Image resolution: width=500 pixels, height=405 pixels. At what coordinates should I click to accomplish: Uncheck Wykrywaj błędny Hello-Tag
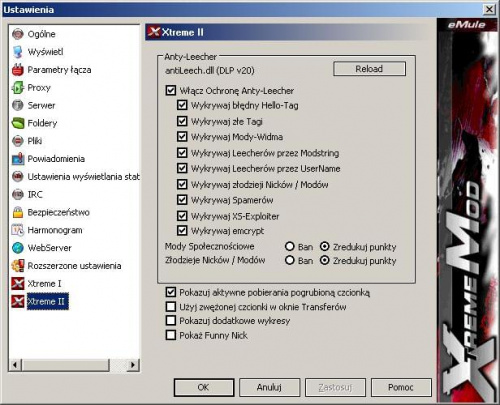(182, 105)
